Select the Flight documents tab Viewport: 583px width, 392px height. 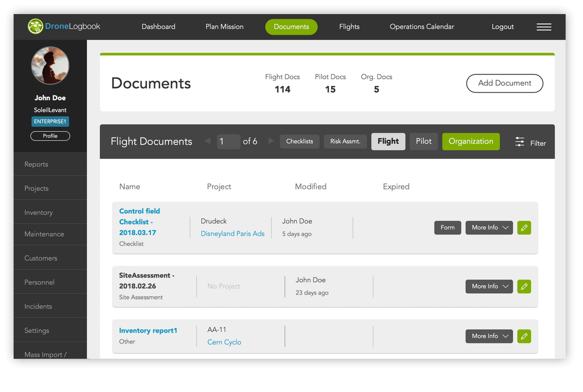[x=388, y=142]
